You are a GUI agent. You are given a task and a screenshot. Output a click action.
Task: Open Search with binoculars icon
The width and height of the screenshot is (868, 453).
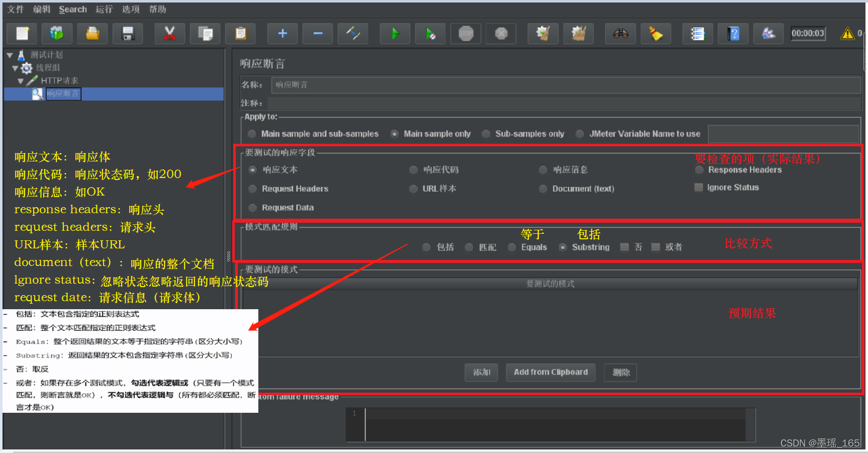pyautogui.click(x=621, y=34)
